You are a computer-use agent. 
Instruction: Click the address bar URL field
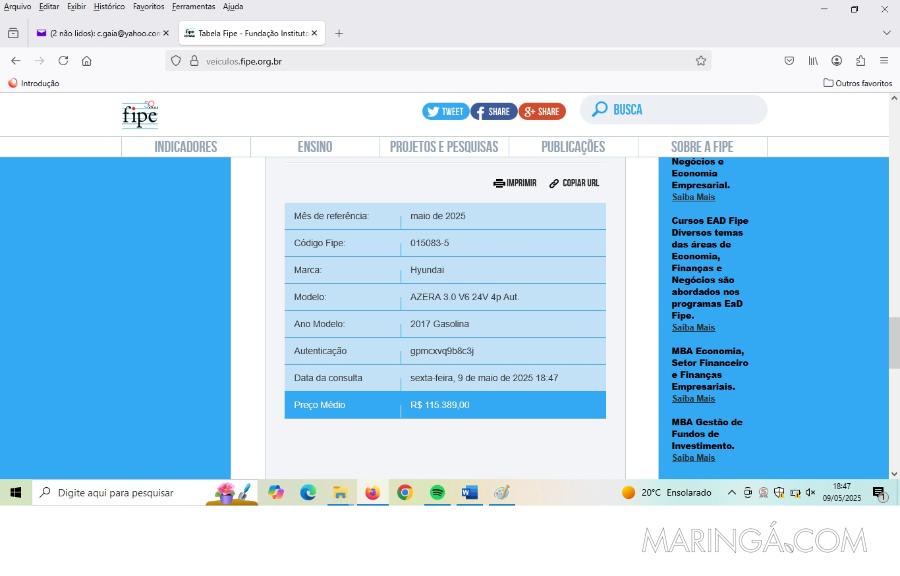point(439,61)
